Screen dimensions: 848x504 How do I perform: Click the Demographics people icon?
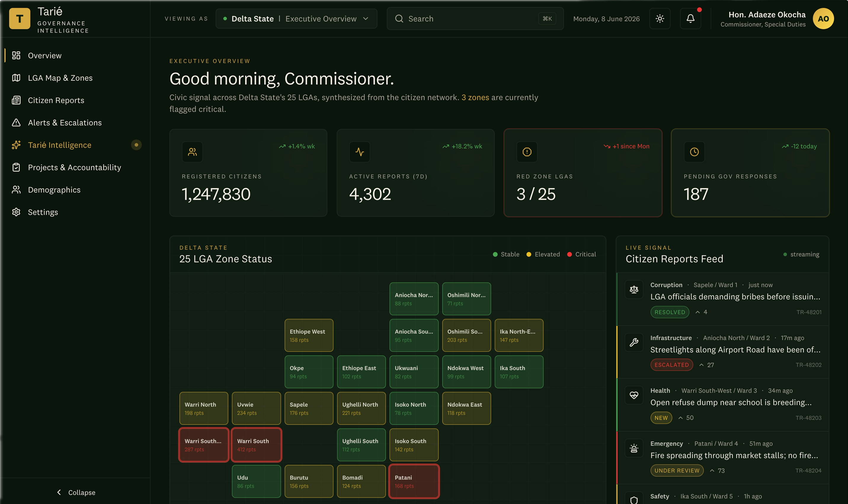point(16,190)
